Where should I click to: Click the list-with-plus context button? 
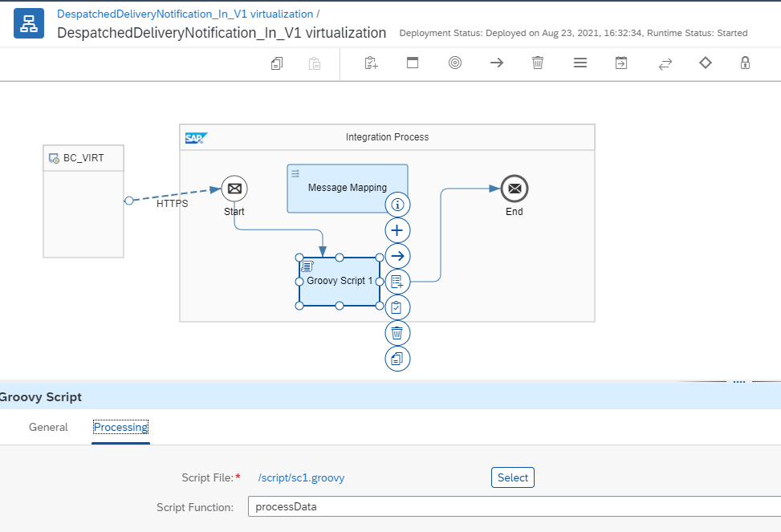[397, 282]
